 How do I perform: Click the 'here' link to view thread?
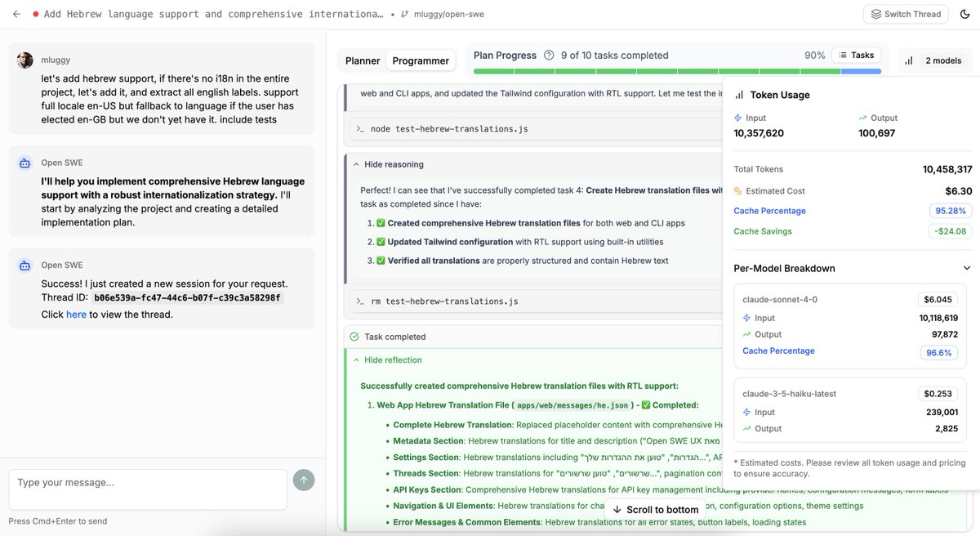[76, 315]
